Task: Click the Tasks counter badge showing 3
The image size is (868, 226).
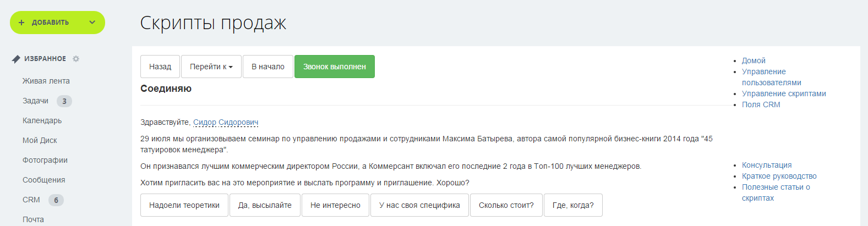Action: click(x=64, y=101)
